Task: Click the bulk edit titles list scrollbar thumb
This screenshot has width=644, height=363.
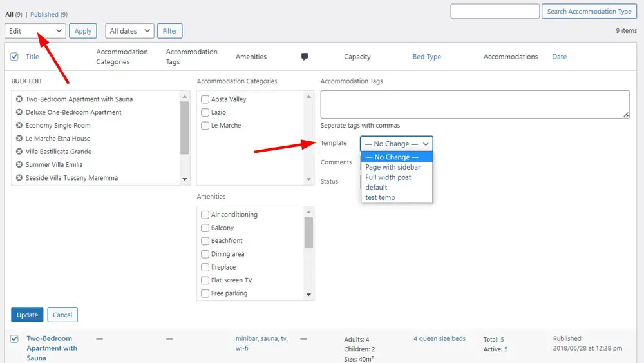Action: tap(184, 128)
